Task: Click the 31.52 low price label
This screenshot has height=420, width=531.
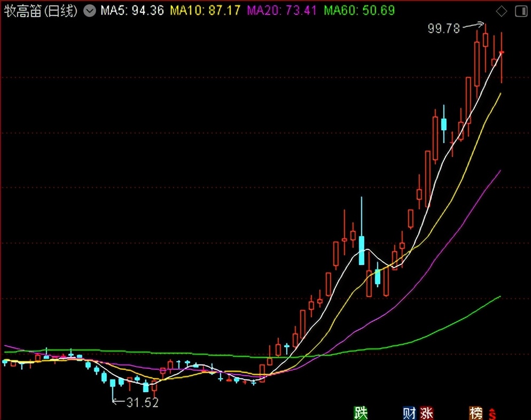Action: coord(143,402)
